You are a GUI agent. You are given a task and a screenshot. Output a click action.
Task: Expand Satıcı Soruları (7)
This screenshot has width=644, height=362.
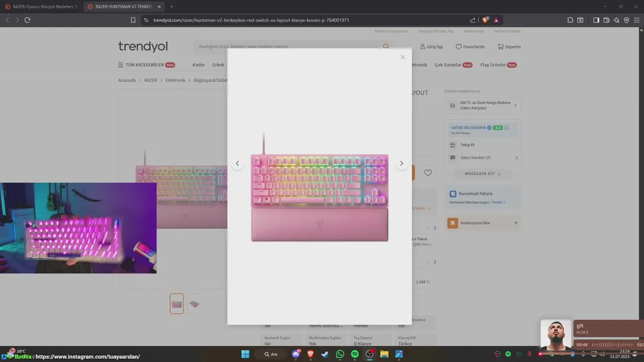coord(482,157)
